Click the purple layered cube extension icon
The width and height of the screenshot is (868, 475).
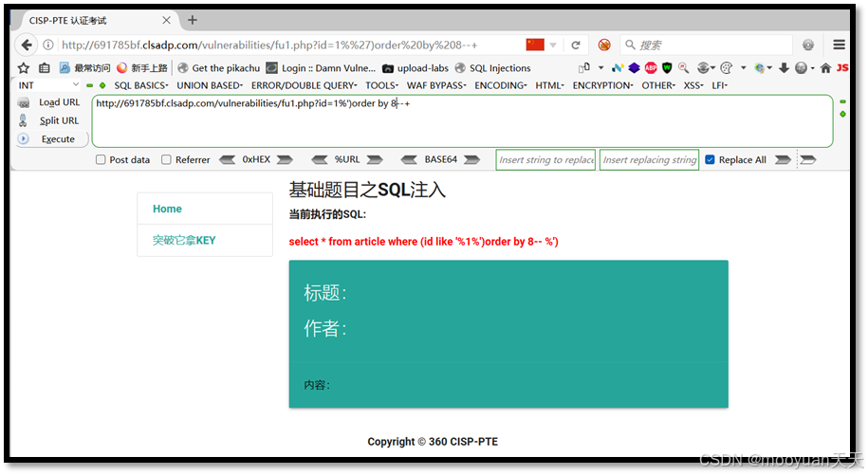[x=634, y=68]
